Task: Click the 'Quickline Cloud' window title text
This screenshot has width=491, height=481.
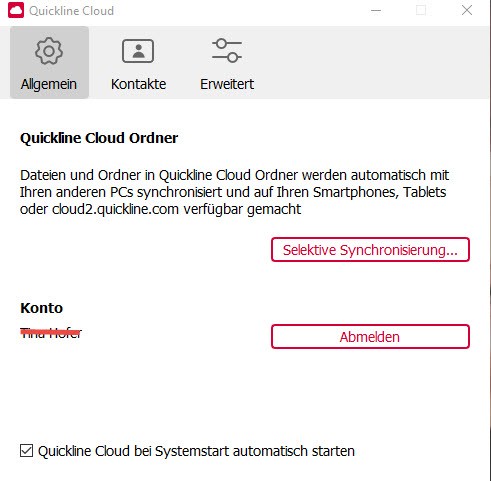Action: tap(71, 11)
